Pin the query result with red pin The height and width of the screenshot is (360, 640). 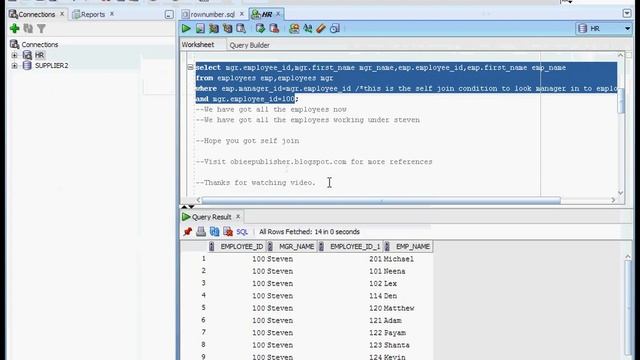187,231
